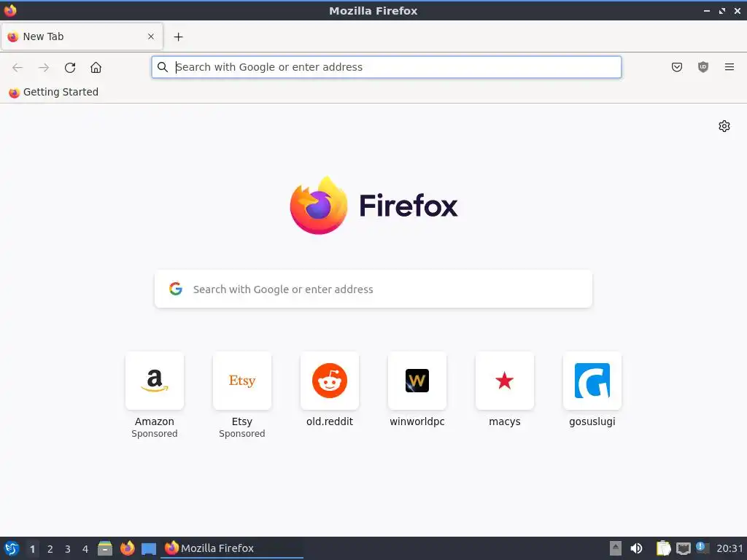Click the magnifier icon in address bar

(163, 67)
